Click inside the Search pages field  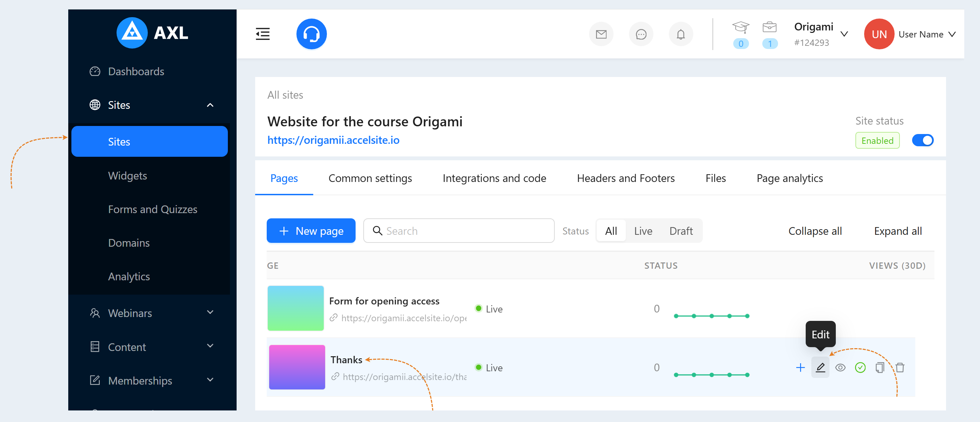coord(458,230)
